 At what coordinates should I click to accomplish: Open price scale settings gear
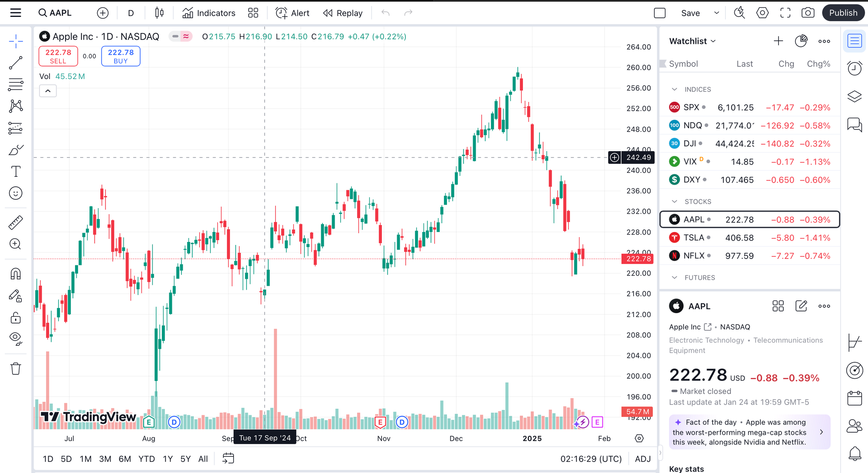(x=639, y=438)
